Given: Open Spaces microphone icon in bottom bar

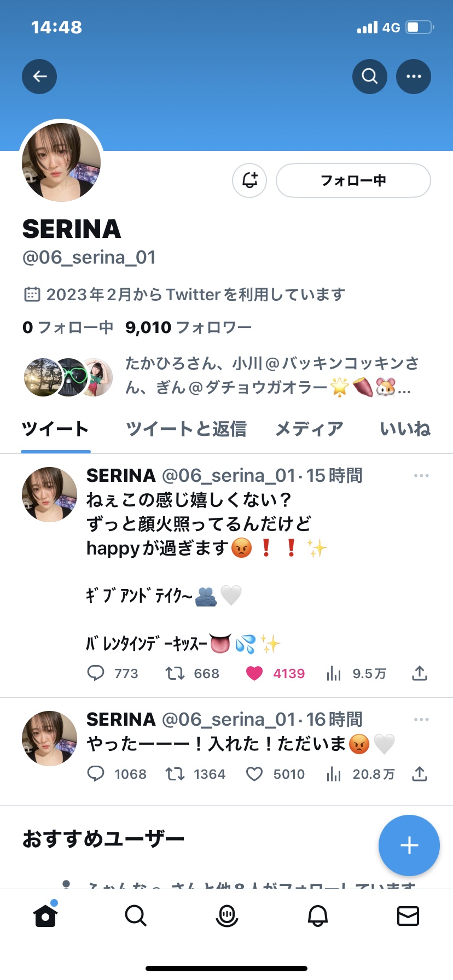Looking at the screenshot, I should pyautogui.click(x=226, y=915).
